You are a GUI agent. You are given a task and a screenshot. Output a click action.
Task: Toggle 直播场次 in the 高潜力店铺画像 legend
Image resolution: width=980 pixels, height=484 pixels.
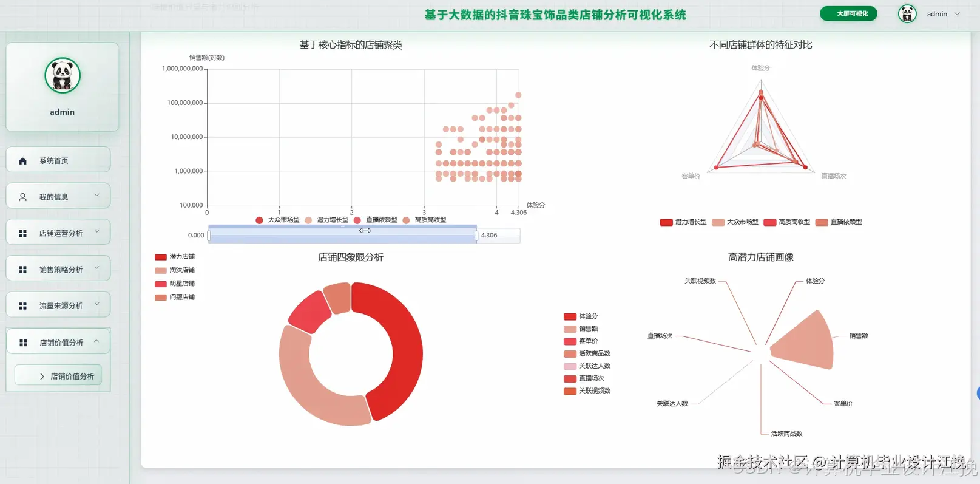click(584, 378)
